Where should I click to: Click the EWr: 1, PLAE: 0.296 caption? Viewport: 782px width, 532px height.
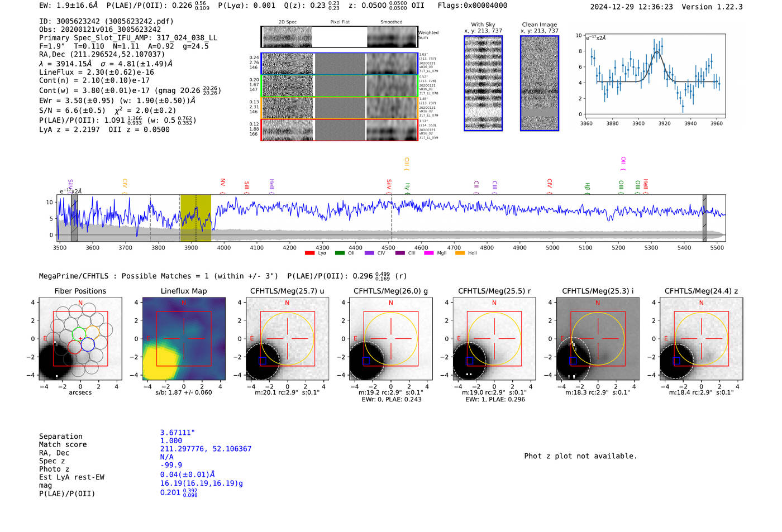pyautogui.click(x=495, y=400)
